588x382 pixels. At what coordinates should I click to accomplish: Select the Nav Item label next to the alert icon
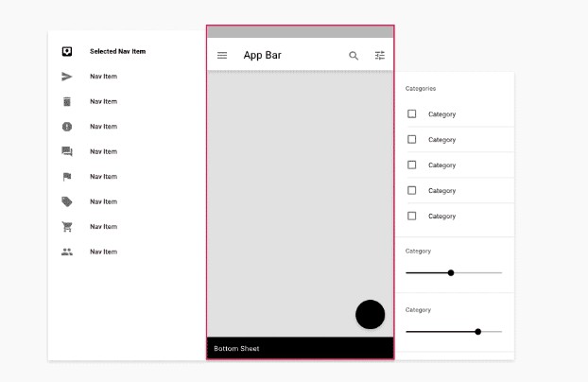pos(103,127)
